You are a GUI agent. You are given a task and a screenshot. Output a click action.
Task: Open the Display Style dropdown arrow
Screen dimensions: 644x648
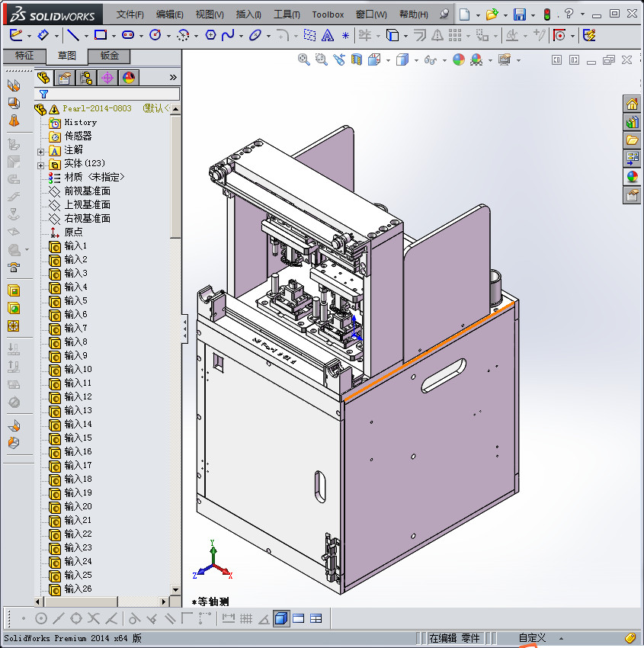tap(416, 61)
